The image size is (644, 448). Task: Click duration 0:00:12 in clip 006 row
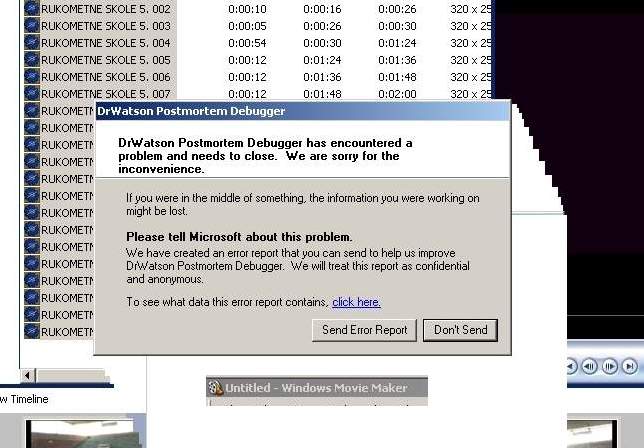pos(247,77)
